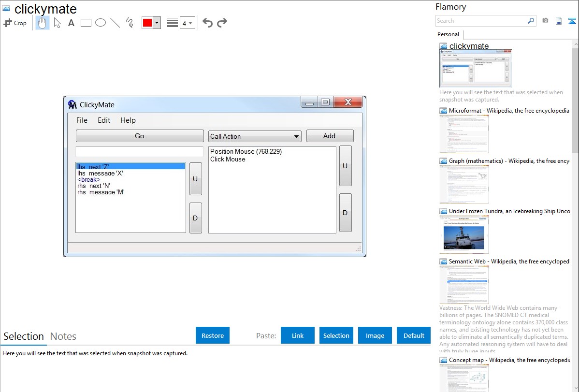Activate the hand pan tool
The height and width of the screenshot is (392, 579).
[43, 23]
